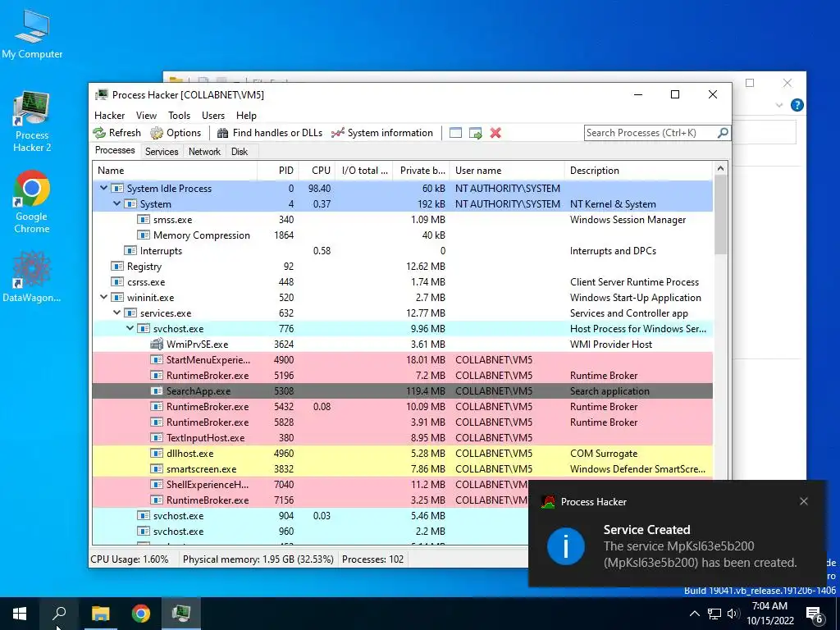Image resolution: width=840 pixels, height=630 pixels.
Task: Click RuntimeBroker.exe with PID 5196
Action: (402, 376)
